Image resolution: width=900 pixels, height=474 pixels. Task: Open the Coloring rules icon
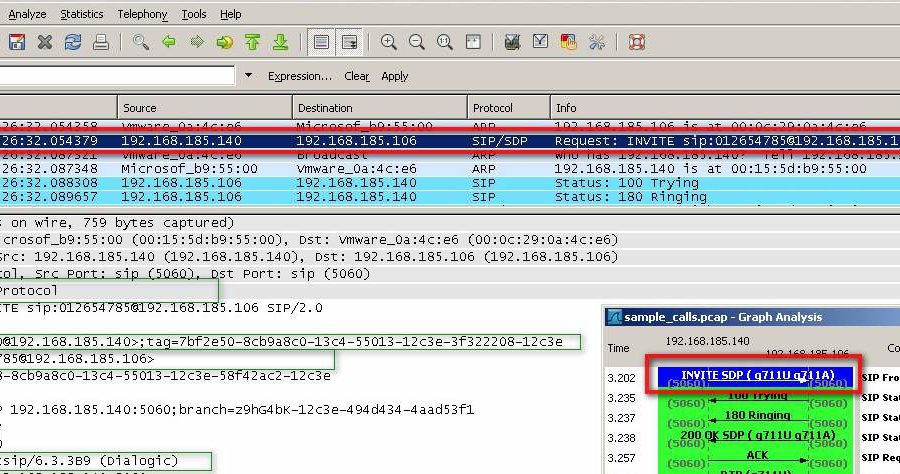[x=569, y=42]
